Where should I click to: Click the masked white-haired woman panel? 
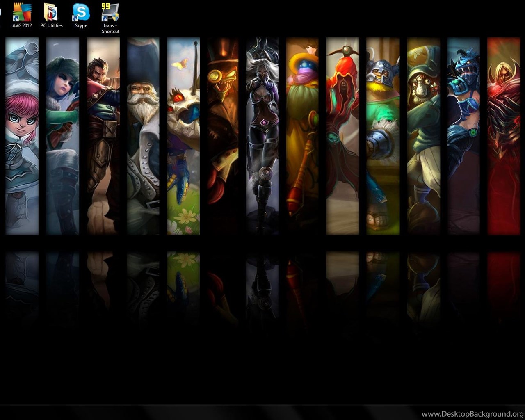click(x=262, y=135)
